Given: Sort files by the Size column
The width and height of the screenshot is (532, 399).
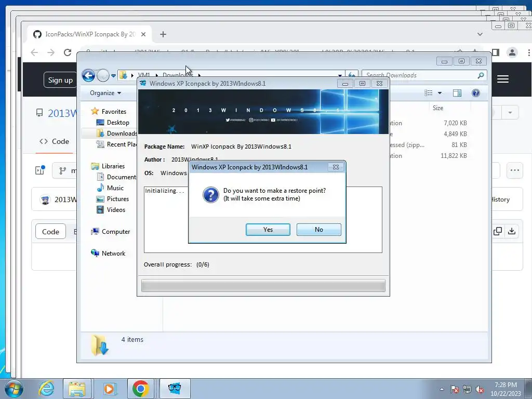Looking at the screenshot, I should click(x=437, y=108).
